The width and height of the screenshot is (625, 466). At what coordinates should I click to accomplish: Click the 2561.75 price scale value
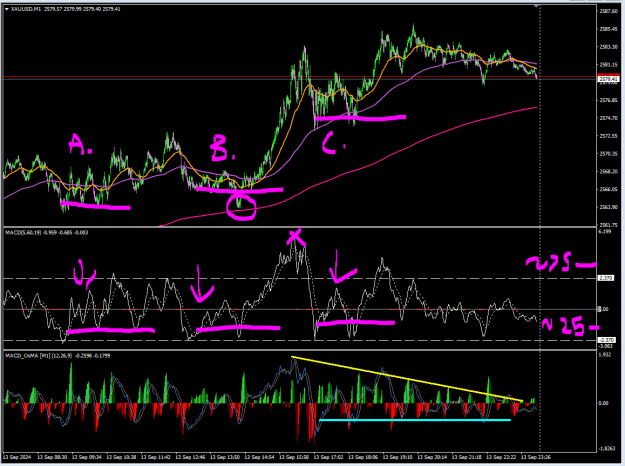pyautogui.click(x=608, y=224)
